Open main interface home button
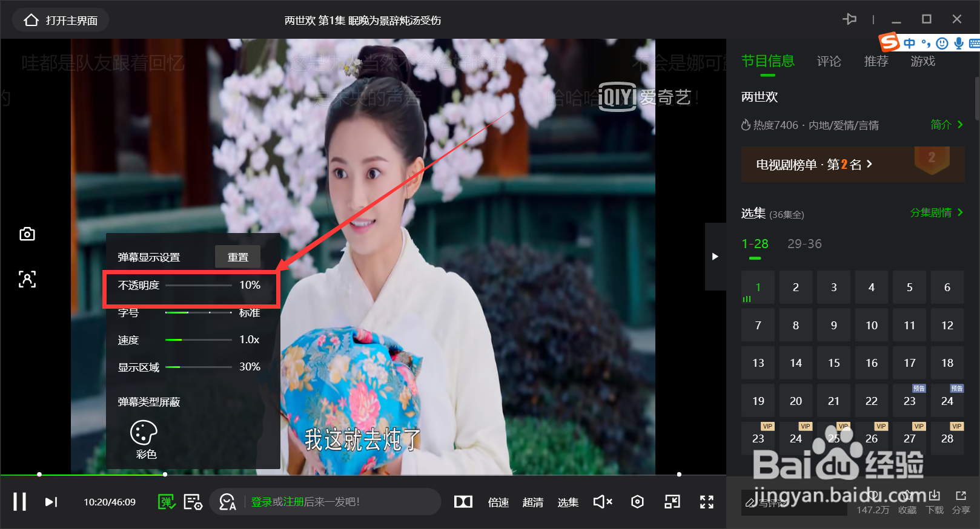The image size is (980, 529). coord(61,20)
